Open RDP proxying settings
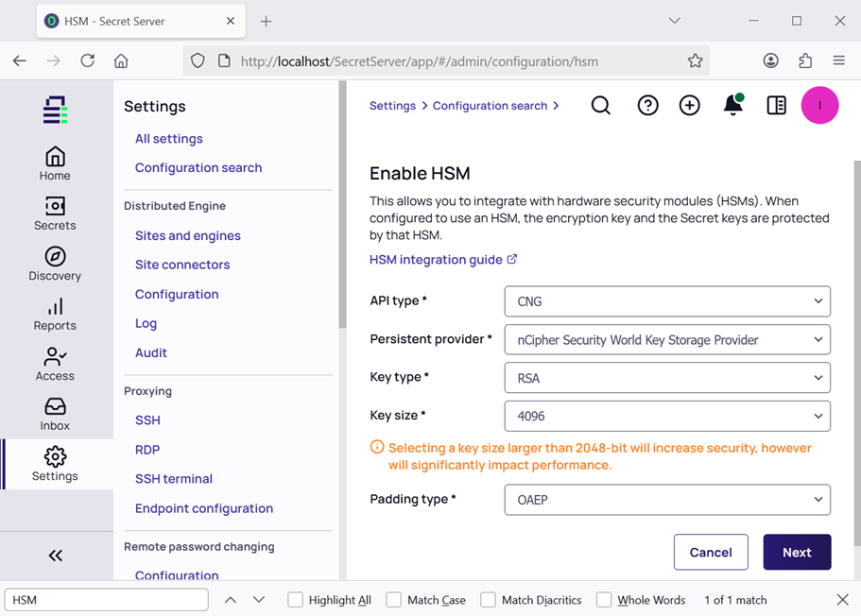Image resolution: width=861 pixels, height=616 pixels. click(147, 450)
